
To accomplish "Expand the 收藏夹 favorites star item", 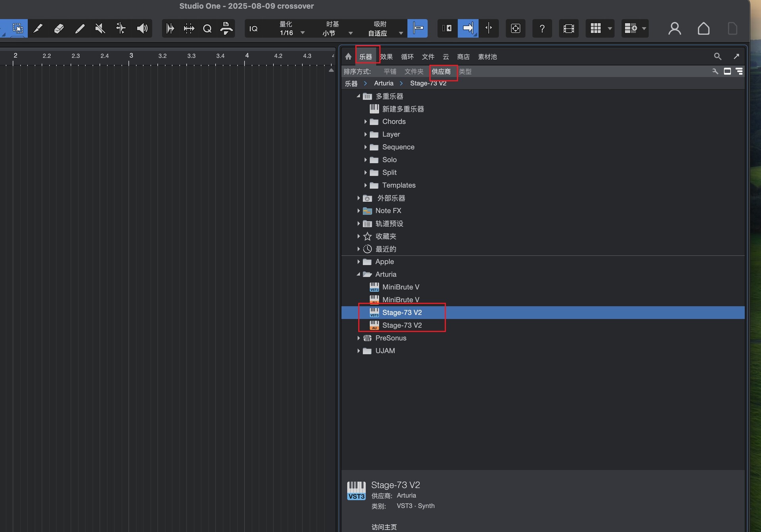I will [x=358, y=236].
